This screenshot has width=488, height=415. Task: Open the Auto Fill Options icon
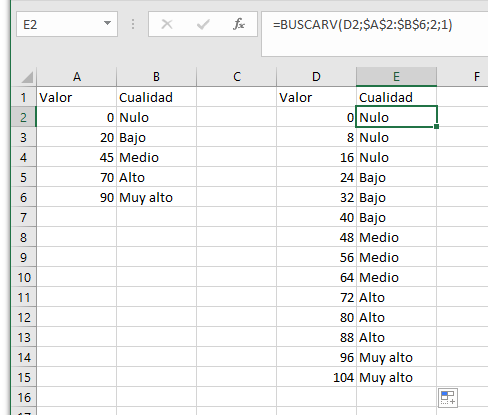448,398
